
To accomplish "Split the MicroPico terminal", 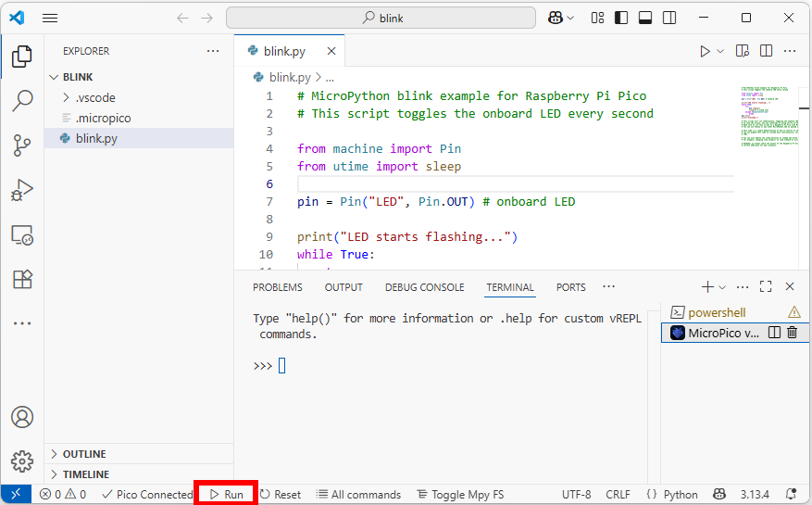I will point(774,333).
